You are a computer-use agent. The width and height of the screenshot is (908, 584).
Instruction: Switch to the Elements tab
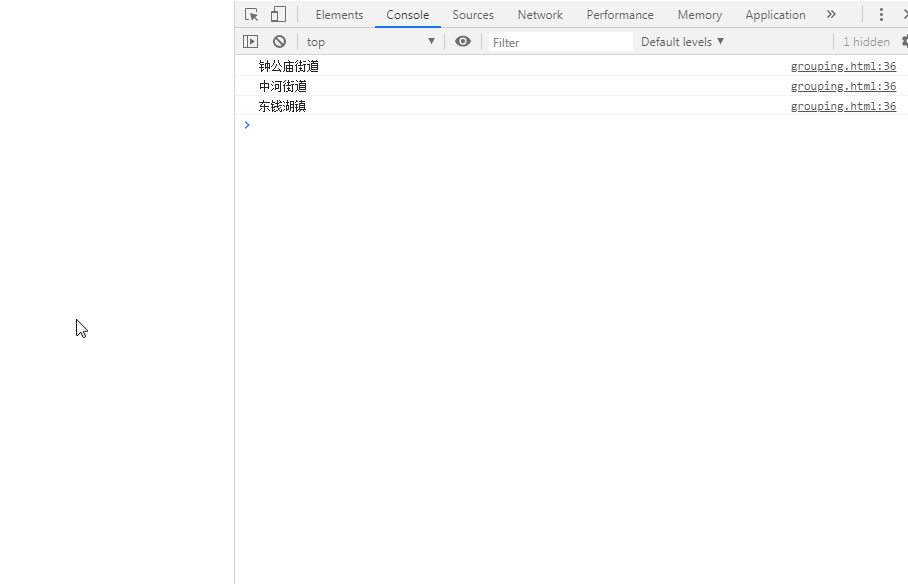click(339, 15)
